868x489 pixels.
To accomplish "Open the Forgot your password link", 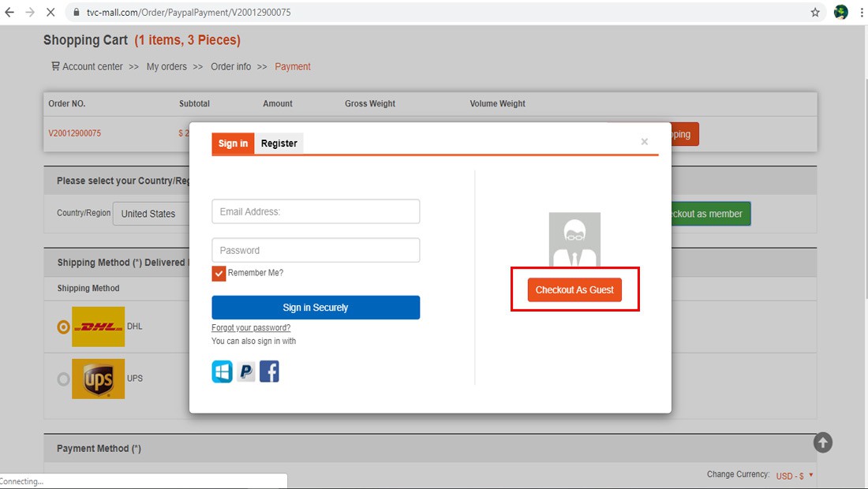I will point(251,327).
